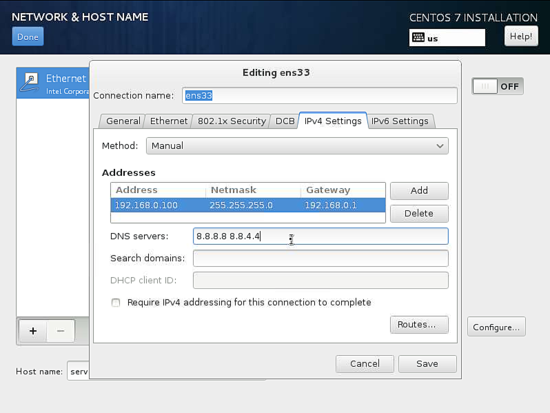Open the IPv6 Settings tab

coord(400,121)
